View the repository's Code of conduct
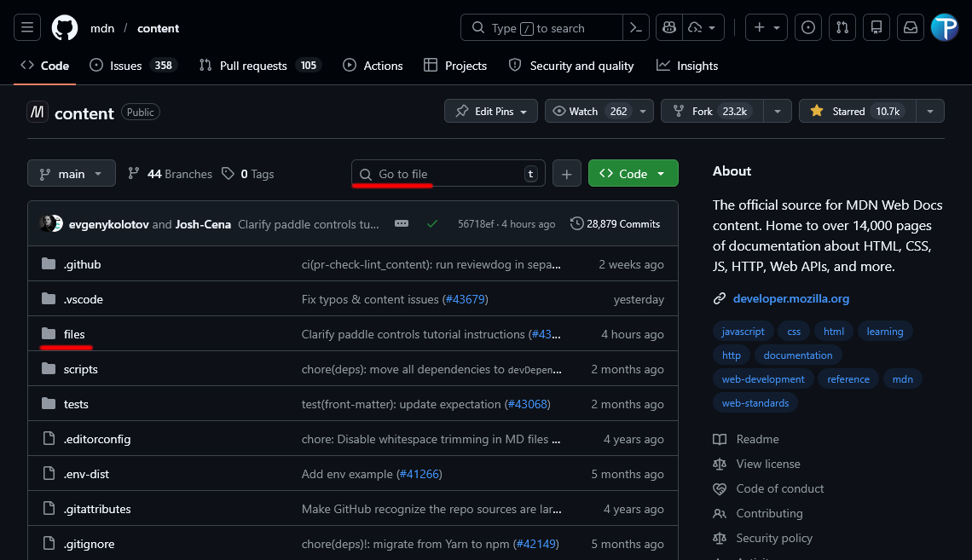The height and width of the screenshot is (560, 972). pos(779,488)
